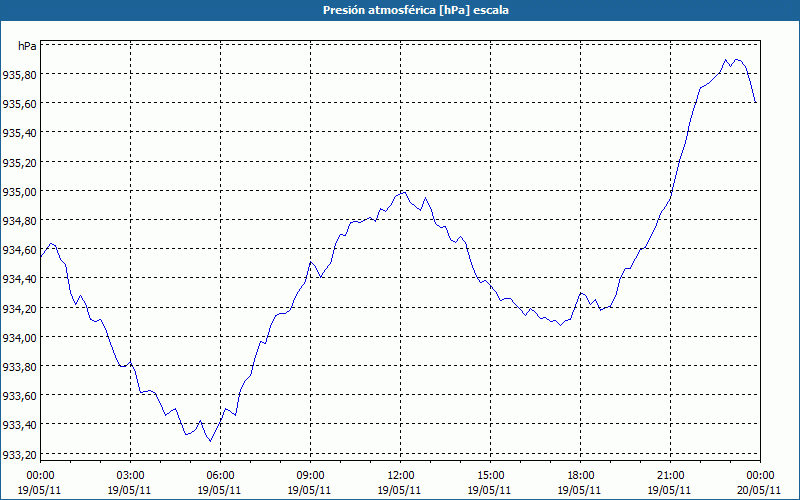The height and width of the screenshot is (500, 800).
Task: Click the 09:00 time label
Action: (310, 476)
